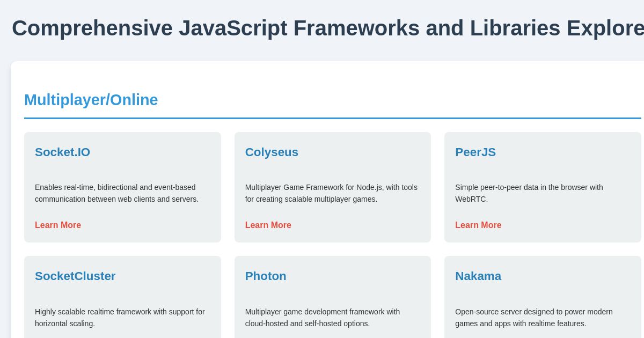
Task: Open Learn More link under Socket.IO
Action: 58,225
